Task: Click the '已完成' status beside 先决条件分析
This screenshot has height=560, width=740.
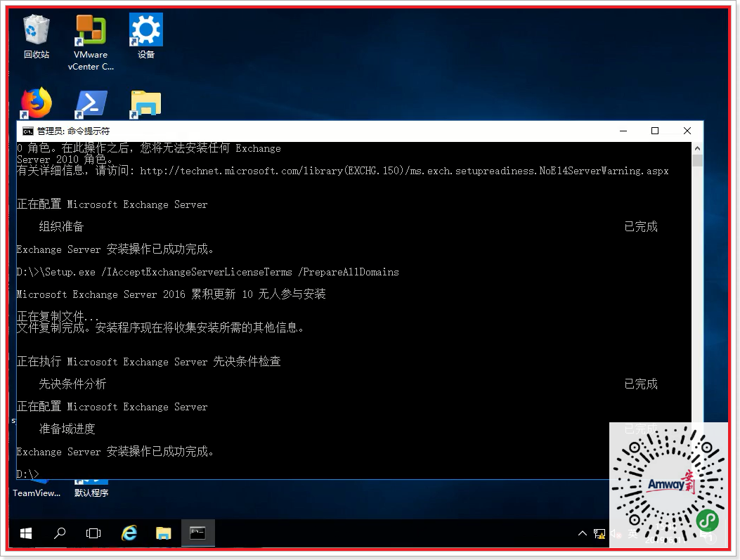Action: pyautogui.click(x=640, y=384)
